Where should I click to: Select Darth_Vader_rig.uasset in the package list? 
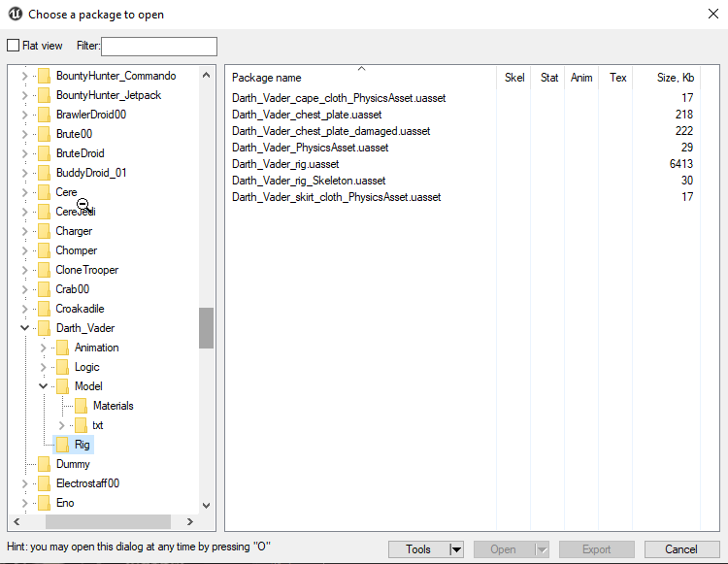284,164
